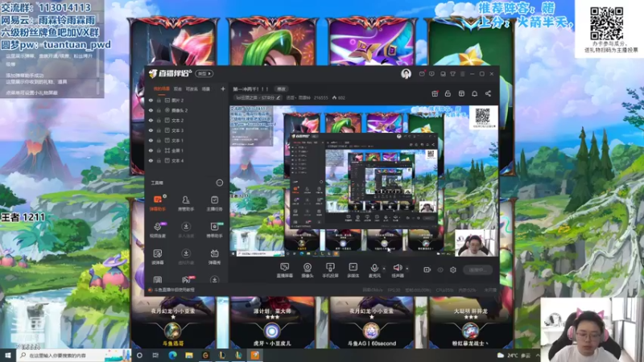
Task: Open File Explorer from taskbar
Action: [189, 356]
